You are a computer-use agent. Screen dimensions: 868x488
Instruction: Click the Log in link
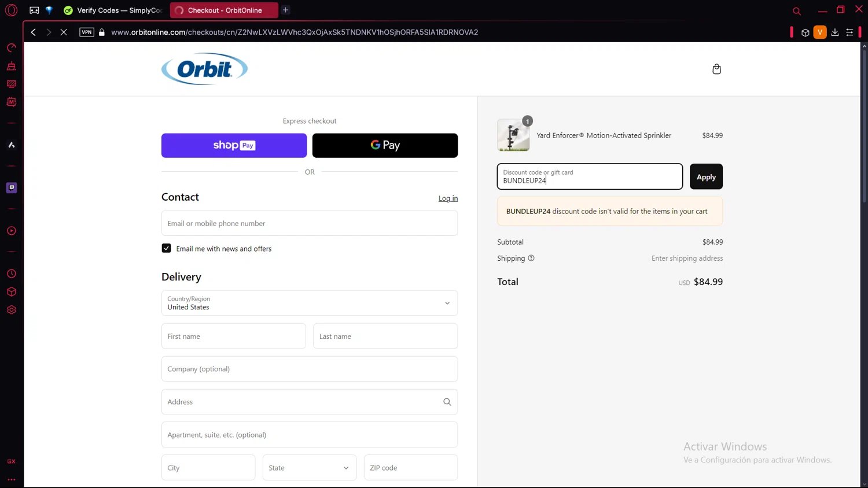click(x=448, y=198)
